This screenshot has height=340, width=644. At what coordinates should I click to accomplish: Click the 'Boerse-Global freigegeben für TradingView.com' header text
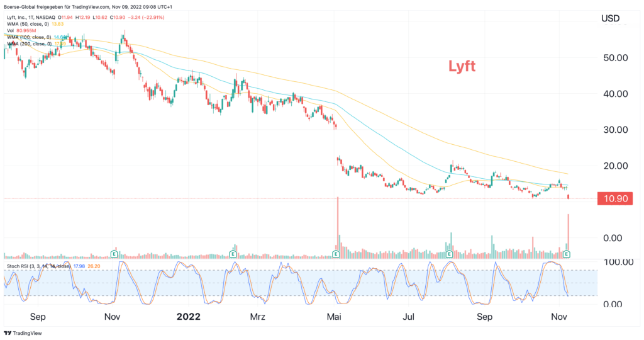point(56,7)
